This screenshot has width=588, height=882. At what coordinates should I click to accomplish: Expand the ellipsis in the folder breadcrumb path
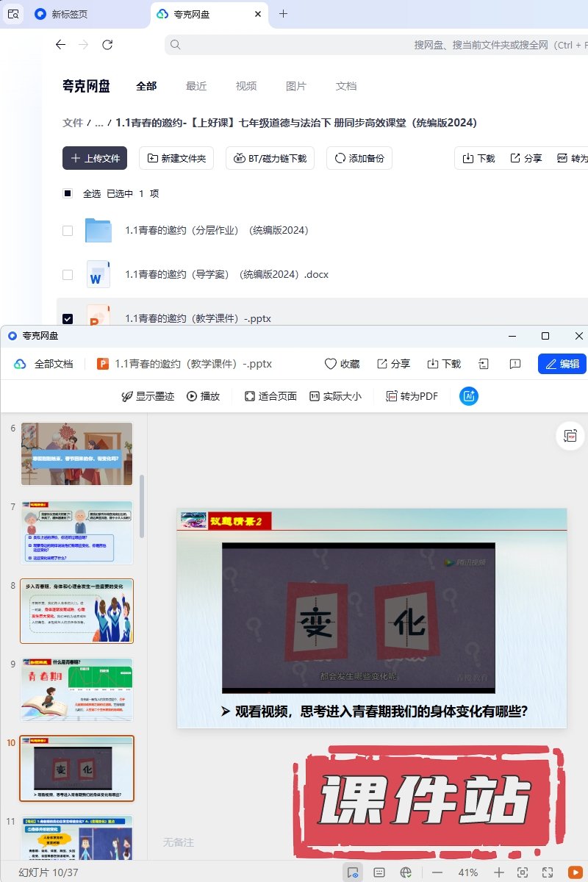coord(98,123)
